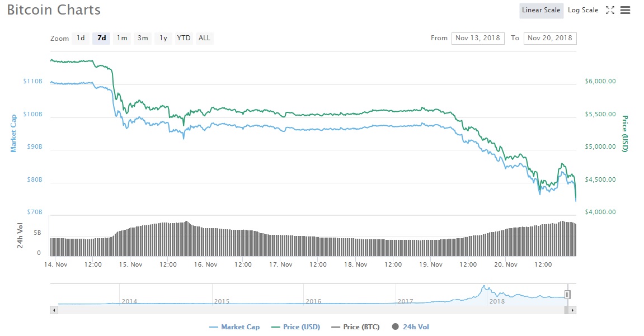Select the 1d zoom range
Viewport: 644px width, 336px height.
pyautogui.click(x=81, y=38)
